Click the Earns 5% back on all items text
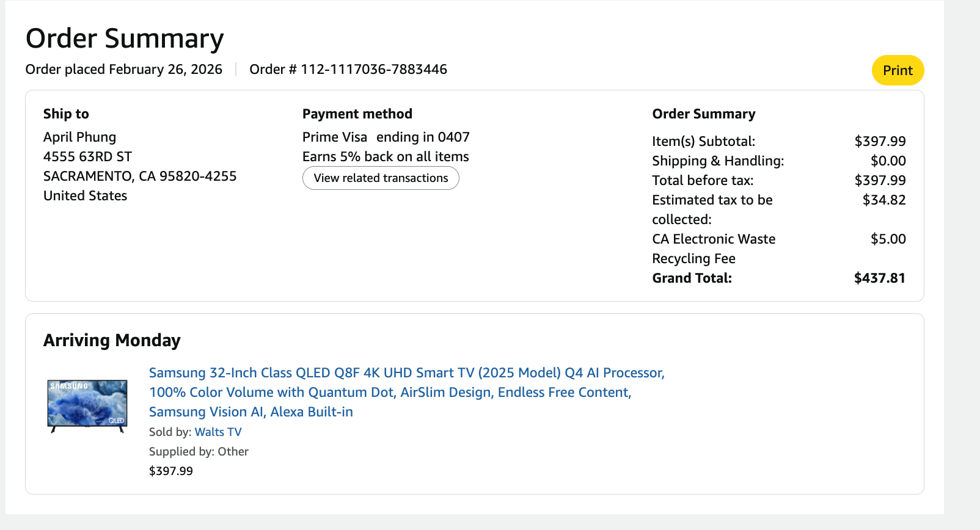The image size is (980, 530). pyautogui.click(x=385, y=157)
